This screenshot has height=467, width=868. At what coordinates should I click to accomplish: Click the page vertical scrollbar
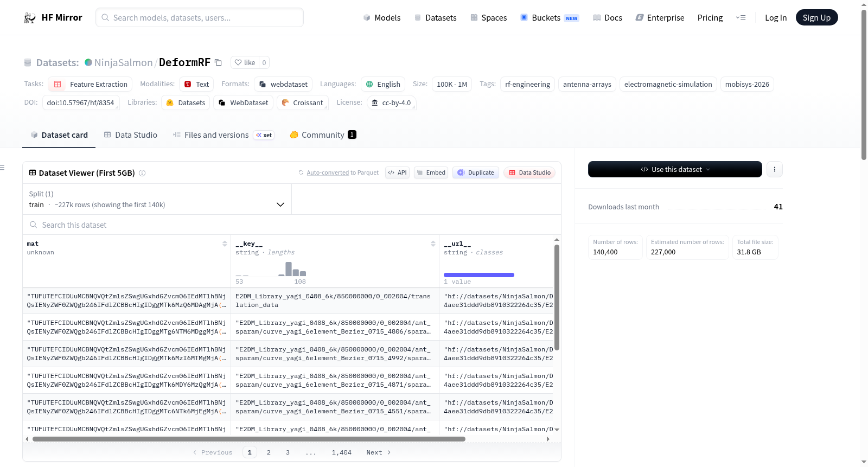click(864, 84)
